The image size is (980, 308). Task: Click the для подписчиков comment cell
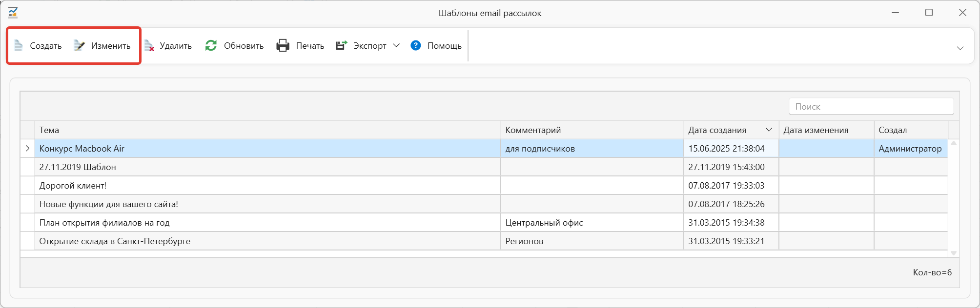tap(592, 149)
